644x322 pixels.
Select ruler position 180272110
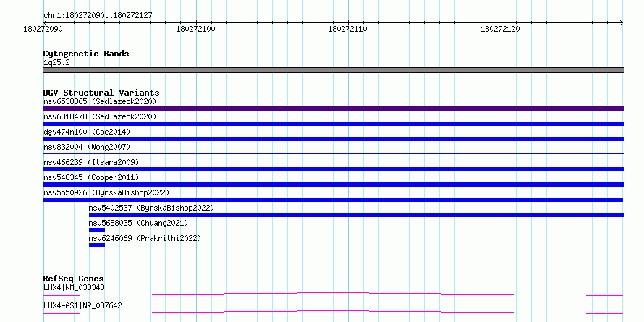click(348, 29)
